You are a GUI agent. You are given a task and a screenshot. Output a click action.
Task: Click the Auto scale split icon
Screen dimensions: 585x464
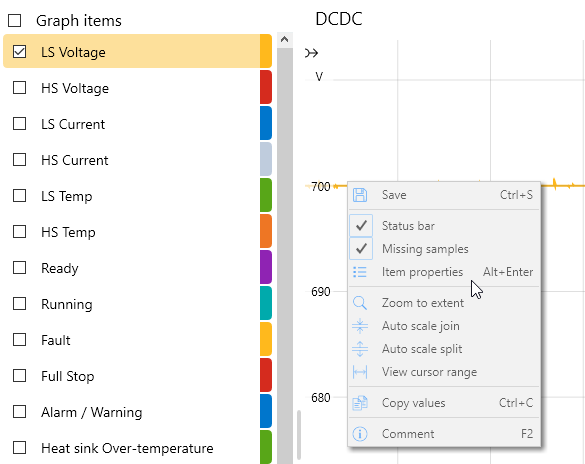[360, 349]
